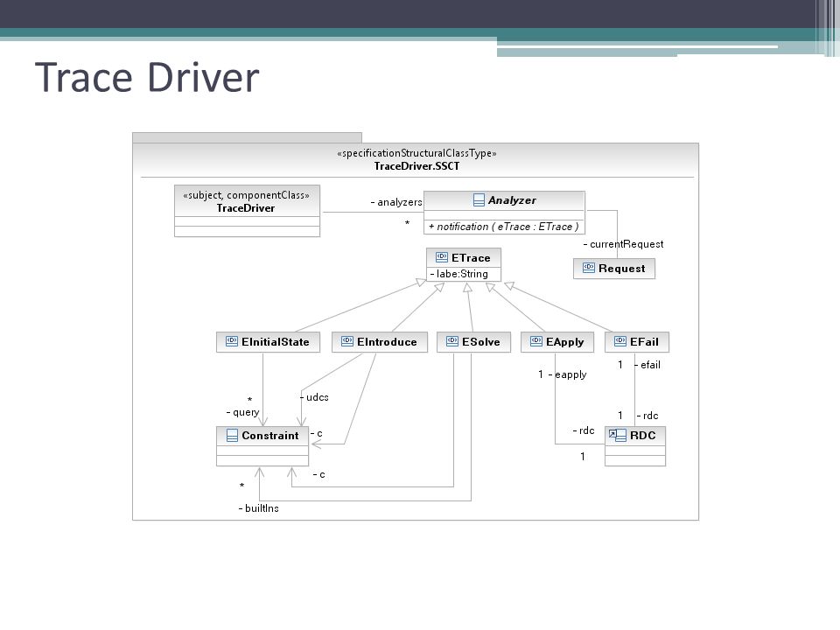Image resolution: width=840 pixels, height=630 pixels.
Task: Select the EIntroduce class name
Action: pos(387,342)
